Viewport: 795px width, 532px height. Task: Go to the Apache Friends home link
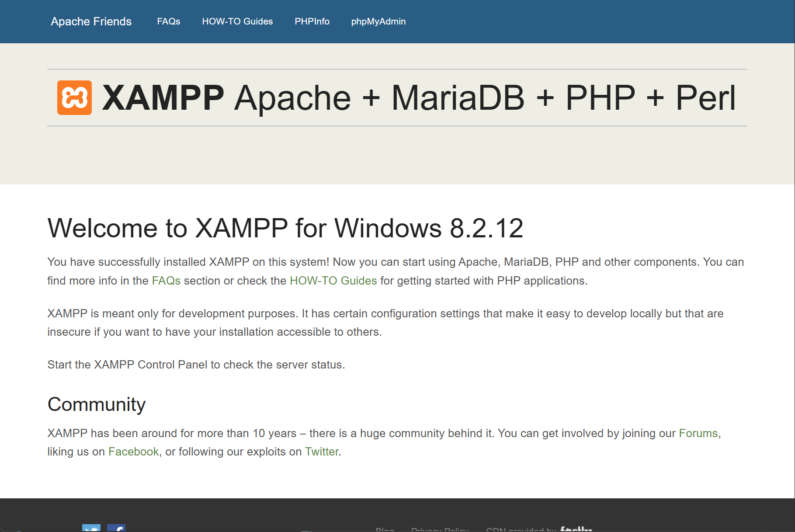point(91,21)
